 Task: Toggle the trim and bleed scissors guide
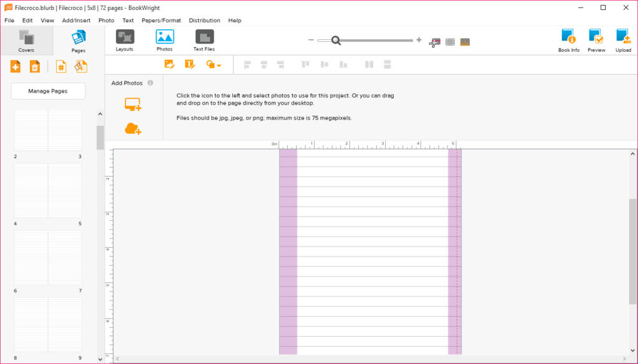coord(434,42)
